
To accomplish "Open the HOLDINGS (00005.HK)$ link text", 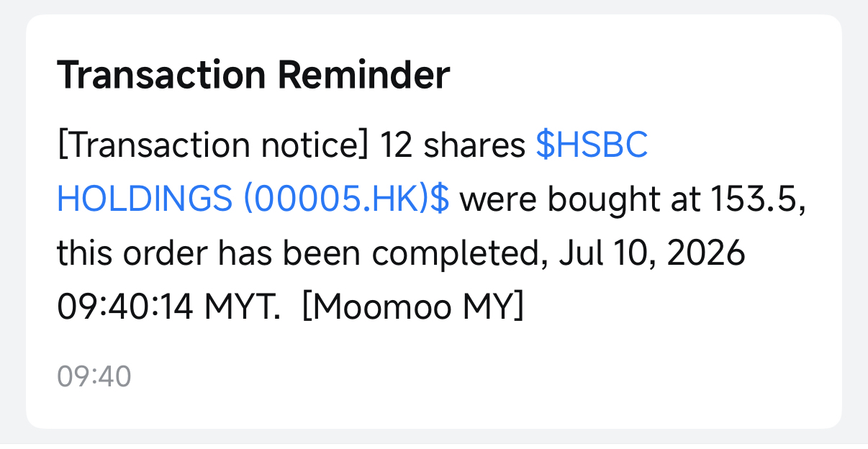I will click(x=253, y=200).
